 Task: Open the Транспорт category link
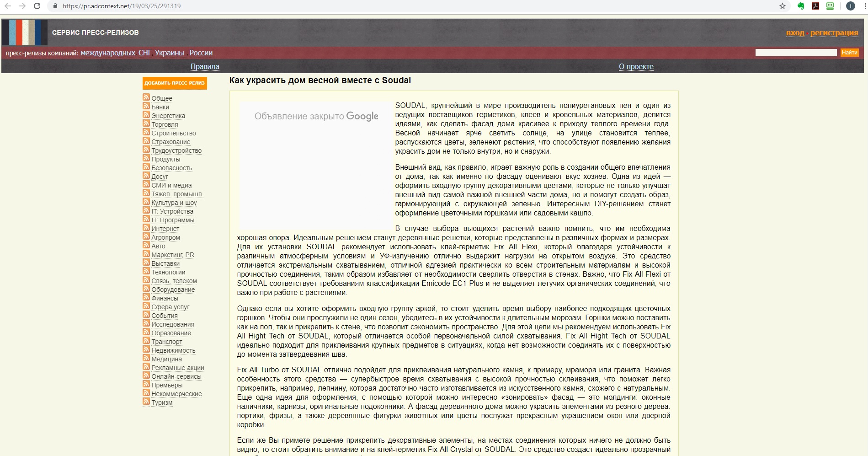[x=167, y=342]
